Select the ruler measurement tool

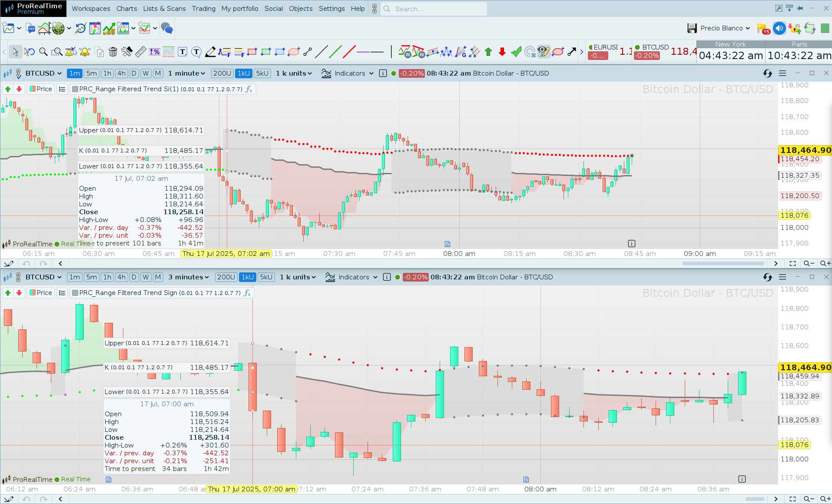[141, 52]
